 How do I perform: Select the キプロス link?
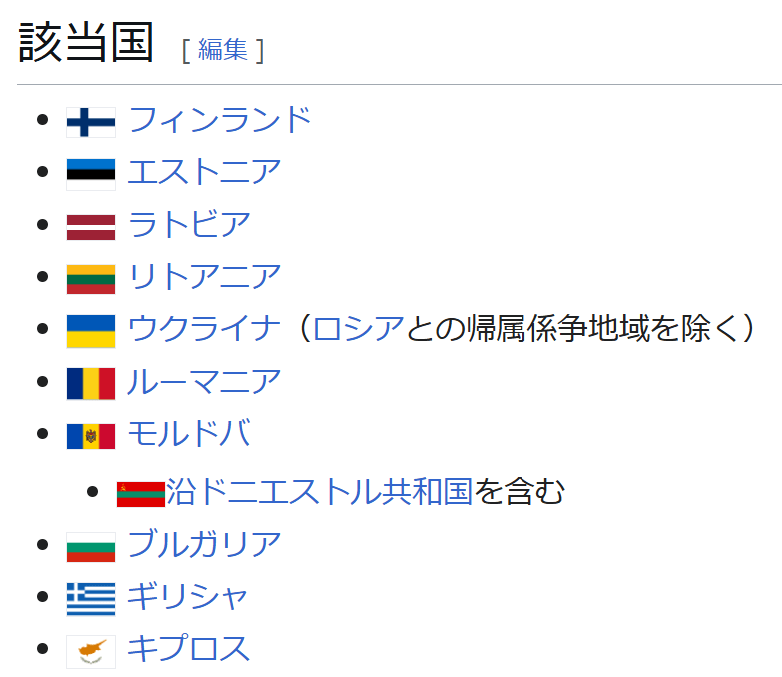click(x=188, y=649)
